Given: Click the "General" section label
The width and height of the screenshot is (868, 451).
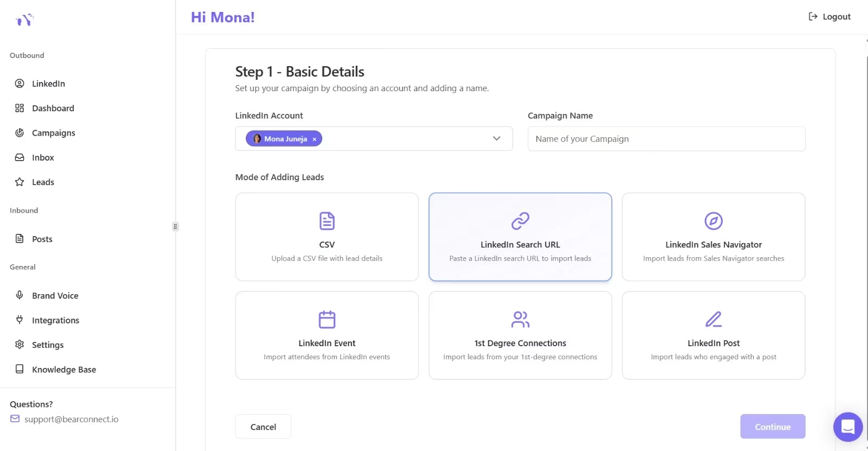Looking at the screenshot, I should click(x=23, y=267).
